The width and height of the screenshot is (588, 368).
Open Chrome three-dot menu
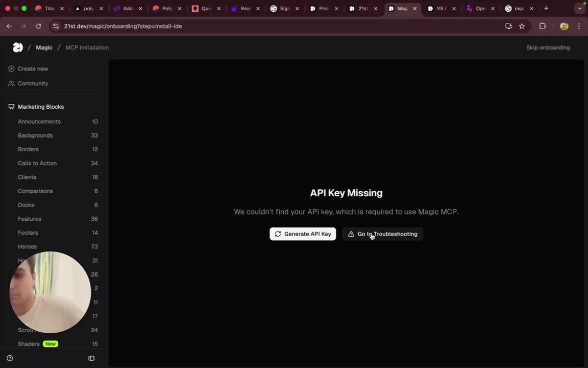[579, 26]
